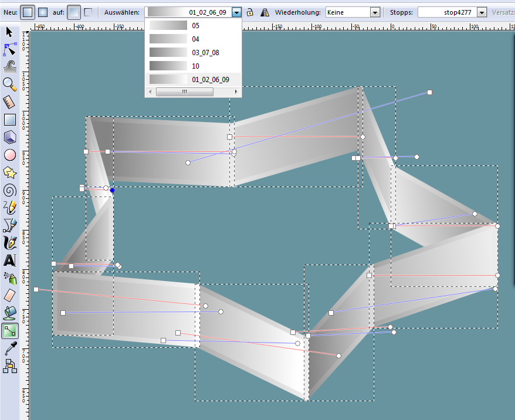The width and height of the screenshot is (515, 420).
Task: Open the Wiederholung dropdown
Action: pos(375,12)
